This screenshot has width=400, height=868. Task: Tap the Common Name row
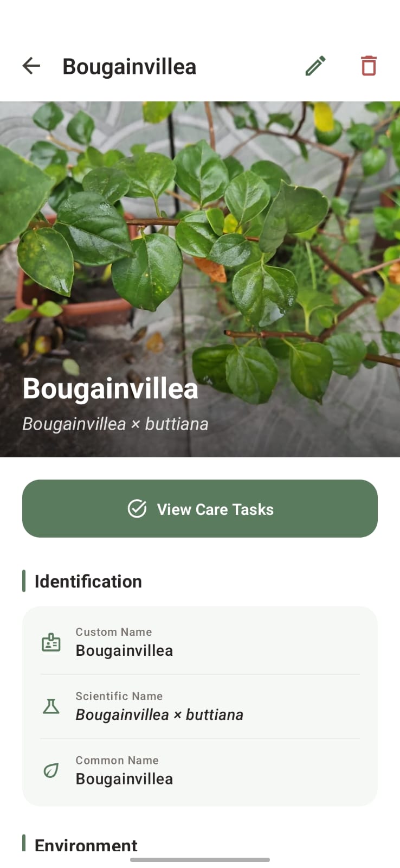pyautogui.click(x=200, y=770)
